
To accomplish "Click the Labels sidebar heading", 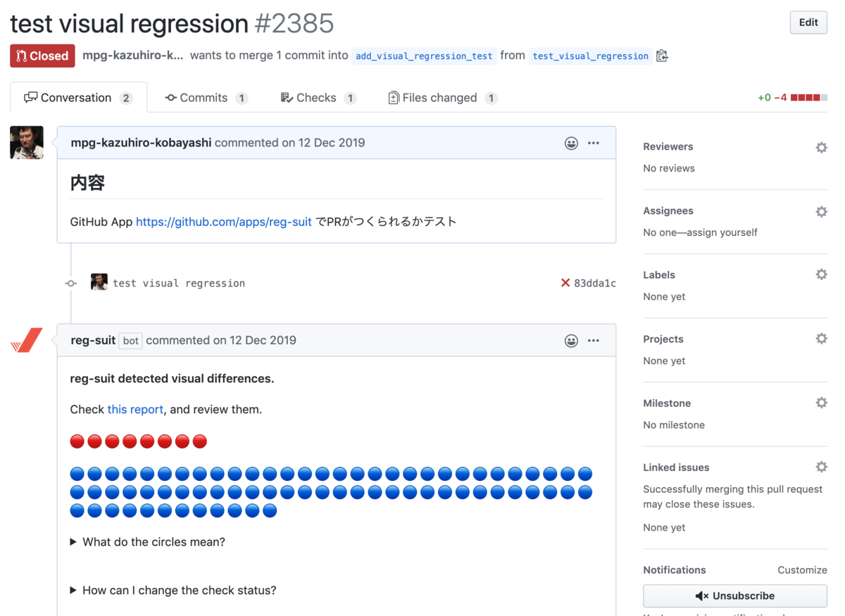I will [659, 275].
